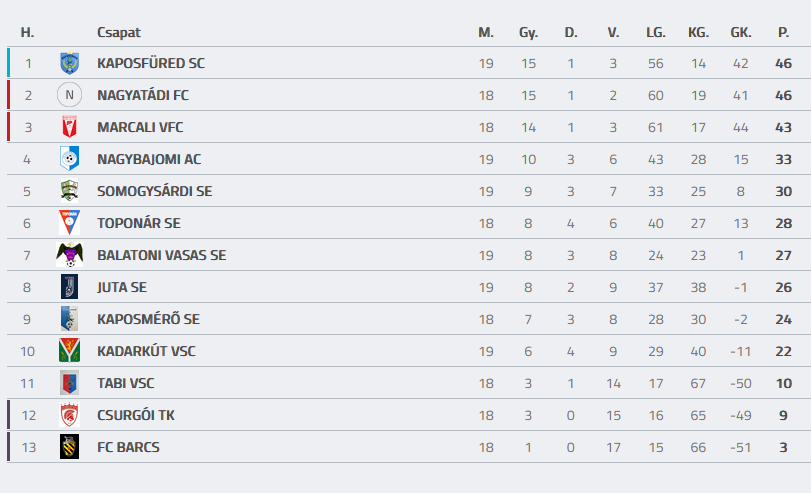This screenshot has width=811, height=501.
Task: Click the Juta SE team badge
Action: point(69,287)
